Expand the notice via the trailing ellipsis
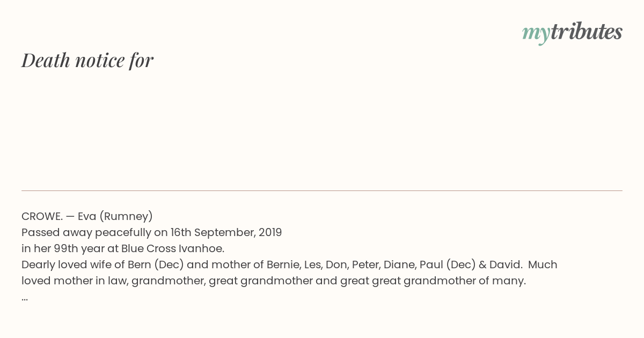Viewport: 644px width, 338px height. 25,298
